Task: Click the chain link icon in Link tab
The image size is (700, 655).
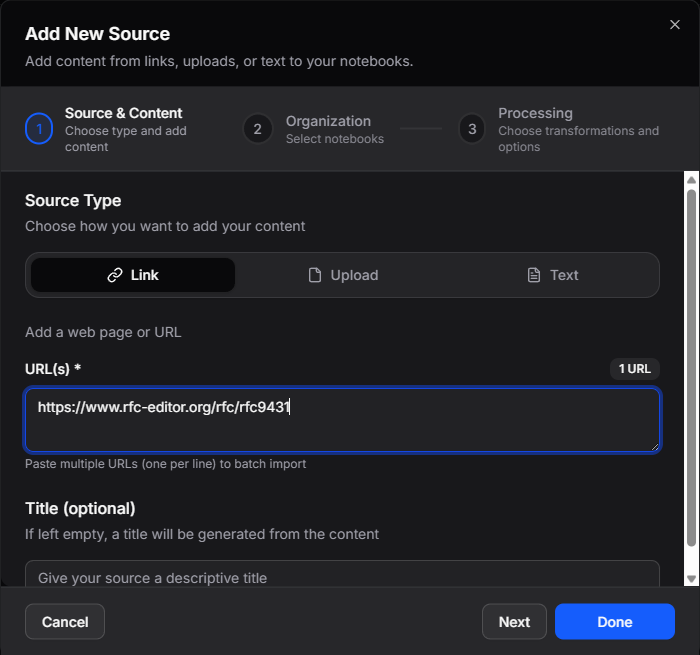Action: (115, 275)
